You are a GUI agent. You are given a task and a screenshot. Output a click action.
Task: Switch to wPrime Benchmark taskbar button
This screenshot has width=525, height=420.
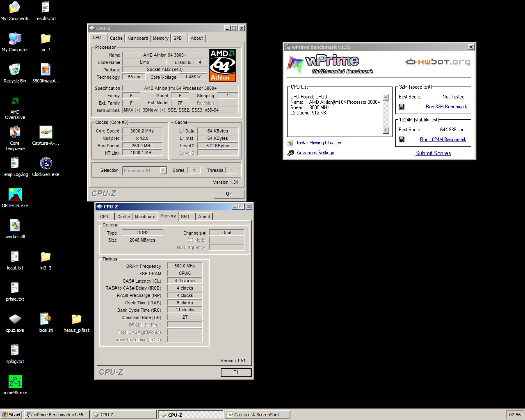click(56, 415)
